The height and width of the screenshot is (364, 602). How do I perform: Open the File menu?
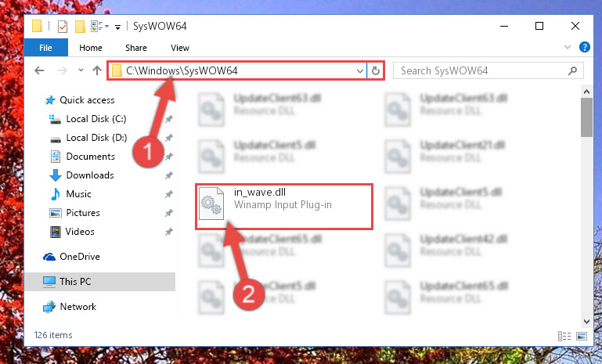click(x=45, y=48)
